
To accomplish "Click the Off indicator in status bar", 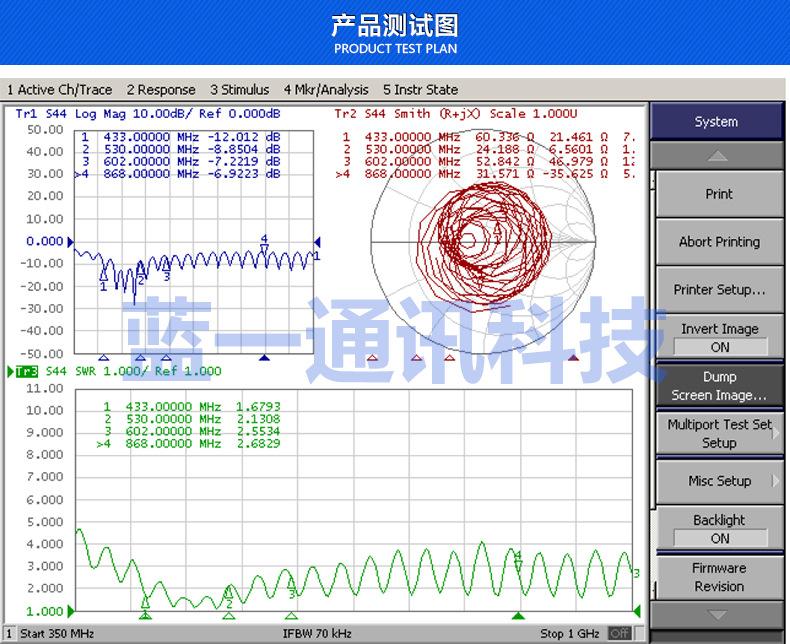I will tap(619, 633).
